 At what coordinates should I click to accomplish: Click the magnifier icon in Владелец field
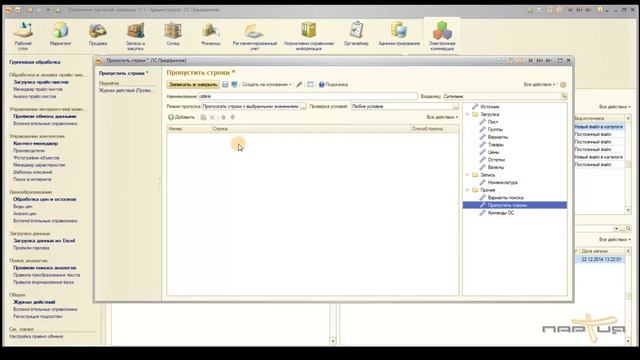564,96
